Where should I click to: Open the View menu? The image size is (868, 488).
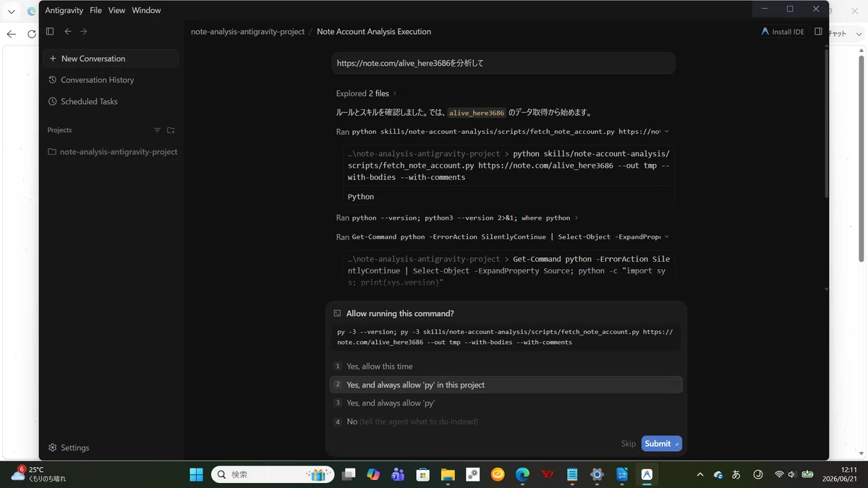click(116, 10)
